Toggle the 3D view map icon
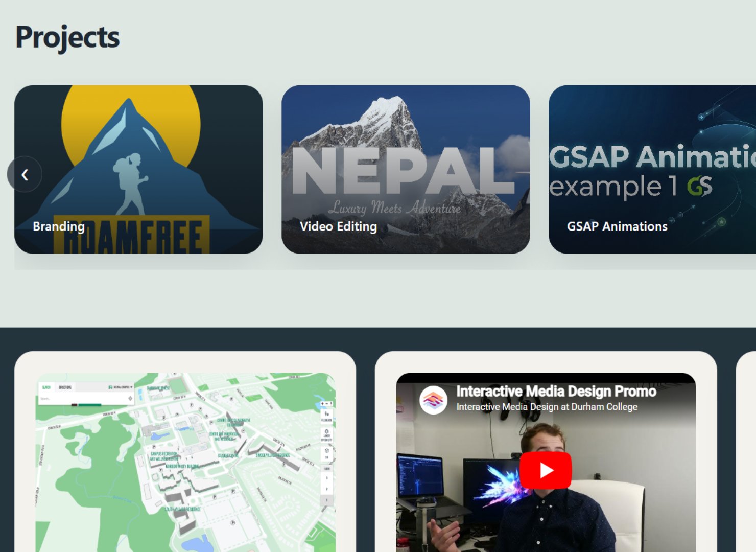The image size is (756, 552). click(x=326, y=453)
